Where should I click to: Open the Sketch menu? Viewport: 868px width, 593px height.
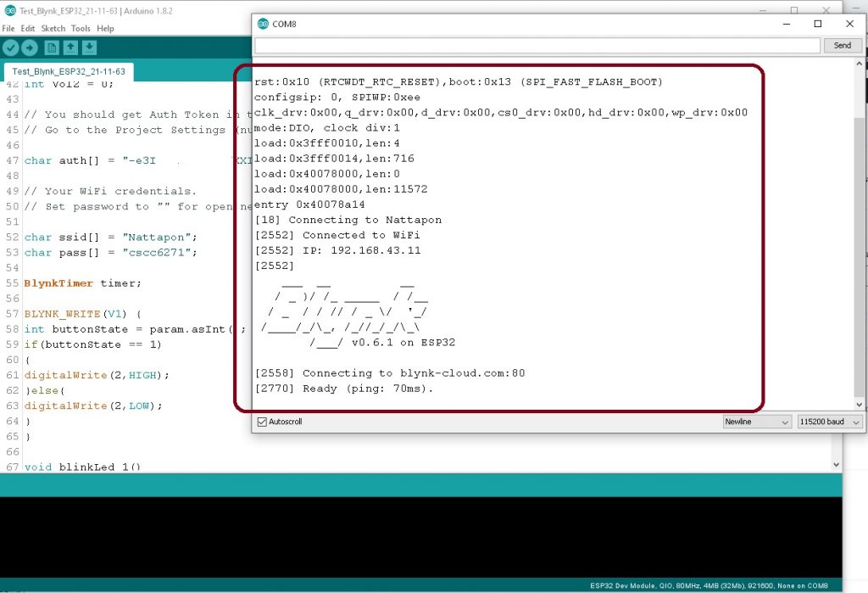[x=53, y=28]
